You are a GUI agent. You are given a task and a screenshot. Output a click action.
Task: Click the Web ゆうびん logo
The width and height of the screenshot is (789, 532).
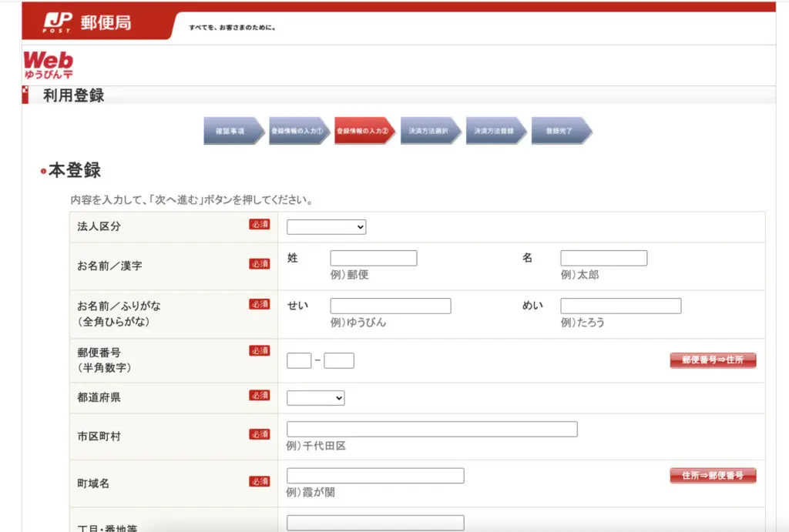pyautogui.click(x=48, y=65)
